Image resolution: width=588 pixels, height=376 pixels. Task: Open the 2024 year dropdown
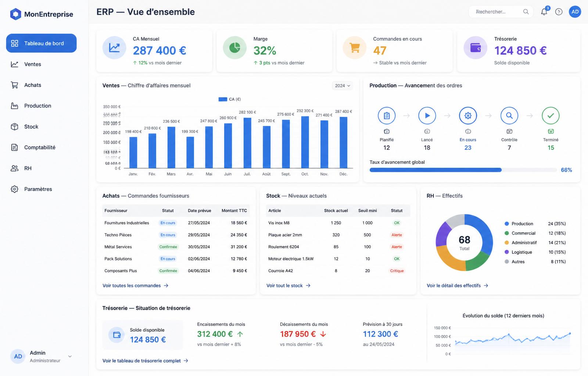point(343,86)
